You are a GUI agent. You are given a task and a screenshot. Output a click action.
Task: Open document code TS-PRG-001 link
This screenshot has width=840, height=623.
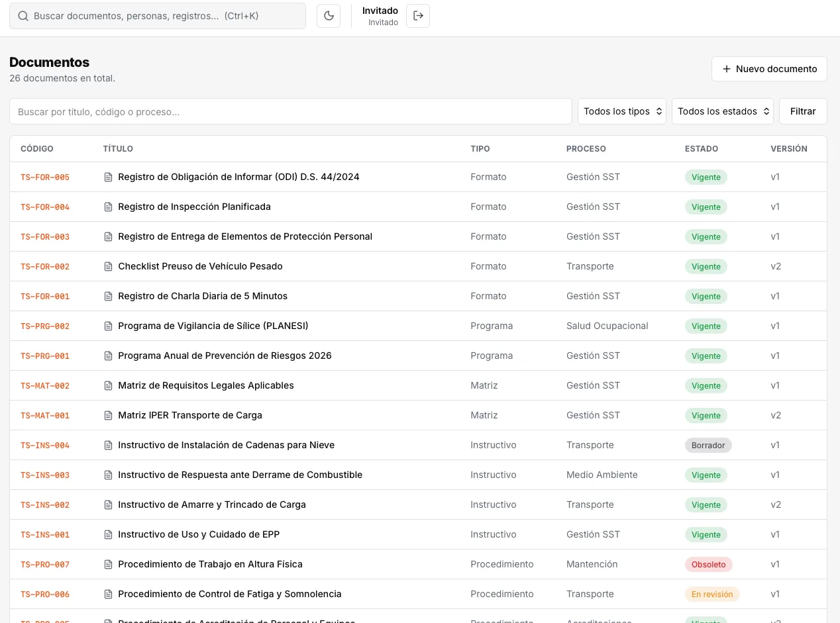tap(45, 356)
